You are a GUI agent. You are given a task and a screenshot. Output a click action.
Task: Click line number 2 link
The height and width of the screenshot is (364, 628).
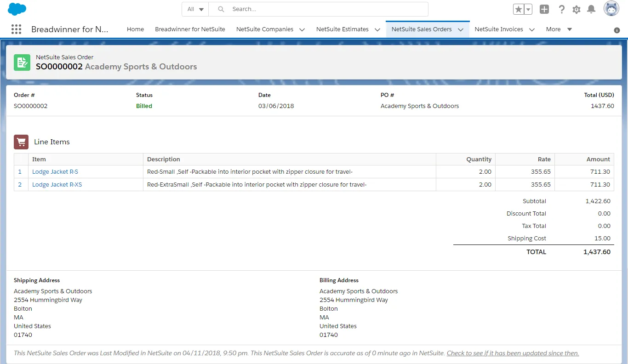pyautogui.click(x=20, y=184)
